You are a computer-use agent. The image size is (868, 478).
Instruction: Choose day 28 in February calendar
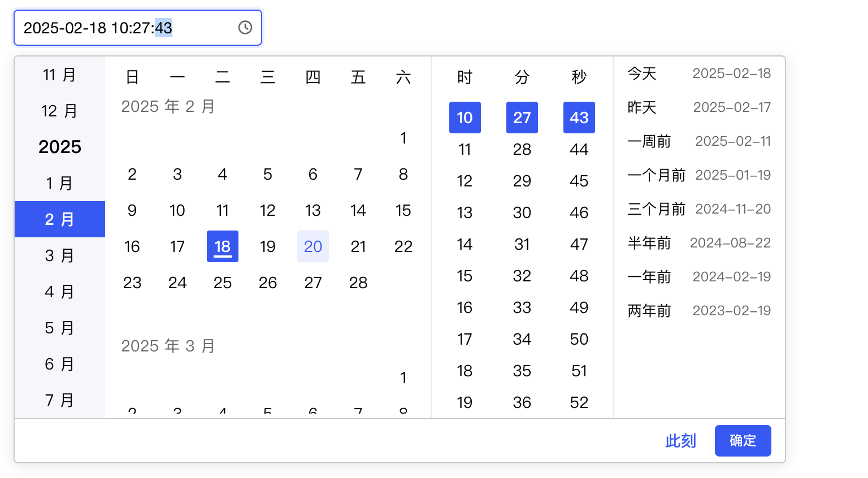pos(358,283)
